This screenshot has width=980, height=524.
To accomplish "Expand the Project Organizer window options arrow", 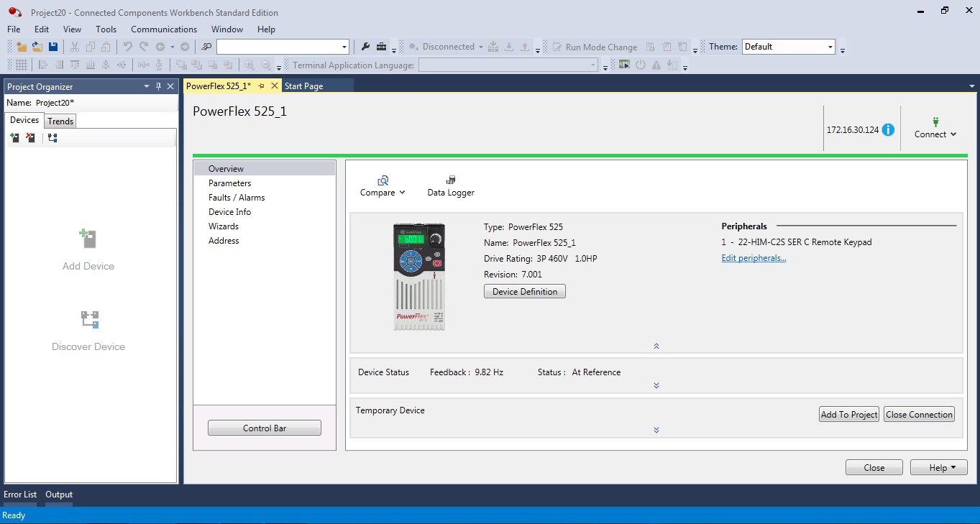I will [x=147, y=86].
